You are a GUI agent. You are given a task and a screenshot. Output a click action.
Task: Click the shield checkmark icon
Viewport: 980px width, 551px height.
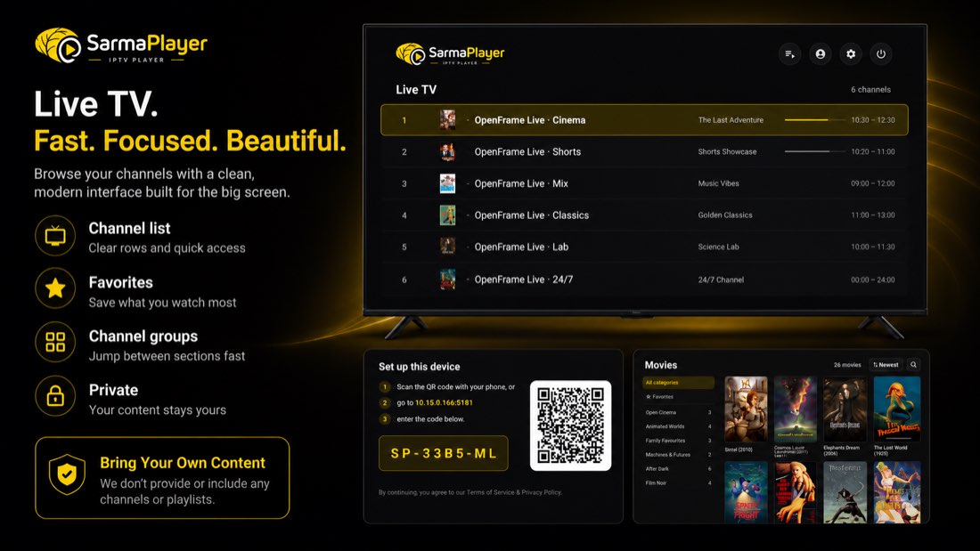pos(67,474)
